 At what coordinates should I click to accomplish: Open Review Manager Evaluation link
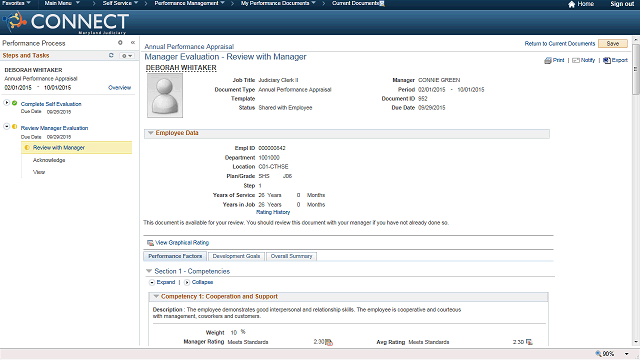click(54, 128)
